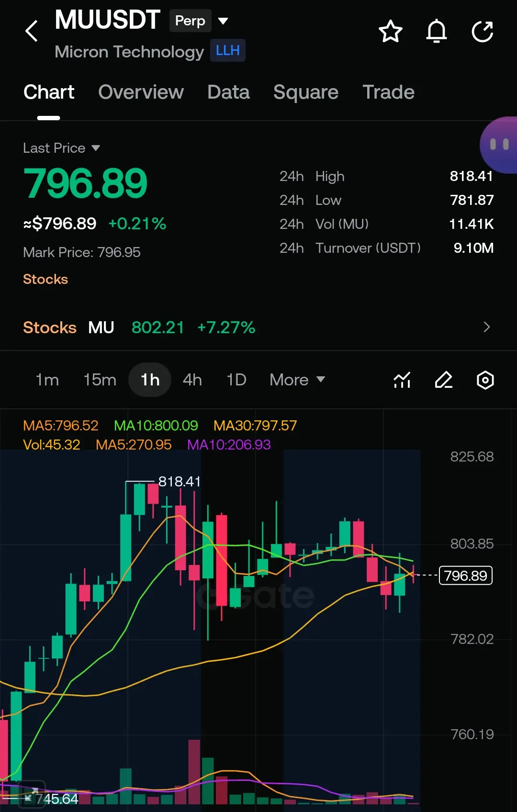Image resolution: width=517 pixels, height=812 pixels.
Task: Expand the Last Price selector
Action: (x=62, y=148)
